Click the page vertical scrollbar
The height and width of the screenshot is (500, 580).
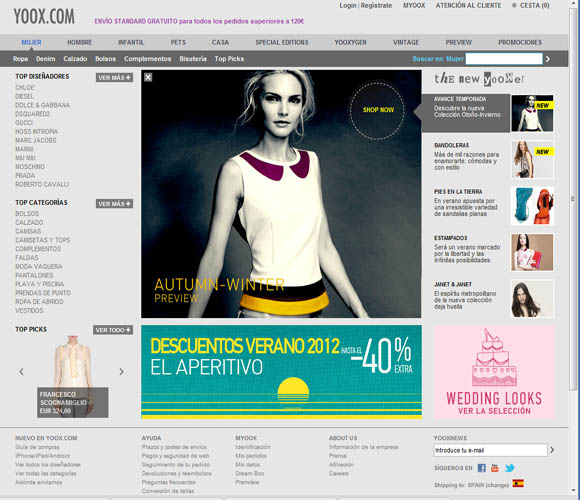click(573, 200)
